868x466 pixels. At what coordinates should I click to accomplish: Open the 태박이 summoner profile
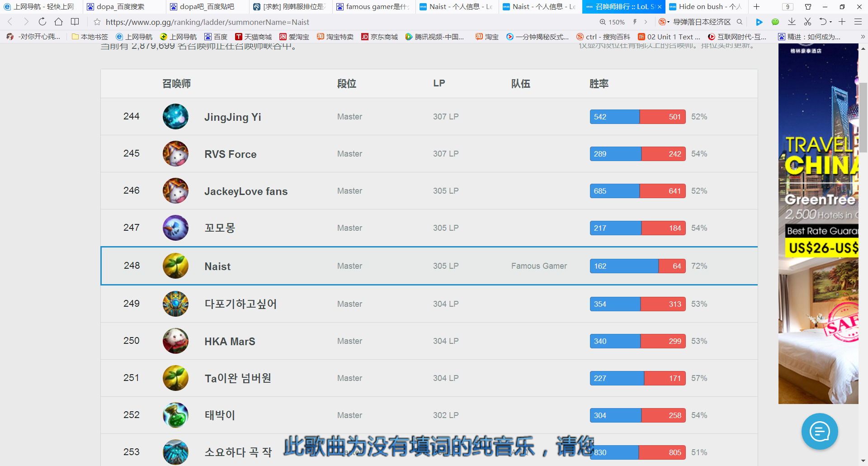[220, 415]
